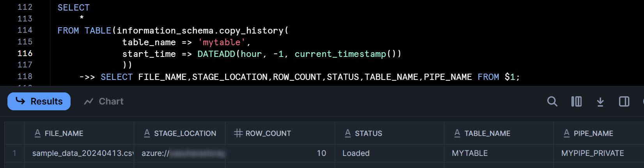Select the row count value 10
Screen dimensions: 644x168
click(x=280, y=153)
